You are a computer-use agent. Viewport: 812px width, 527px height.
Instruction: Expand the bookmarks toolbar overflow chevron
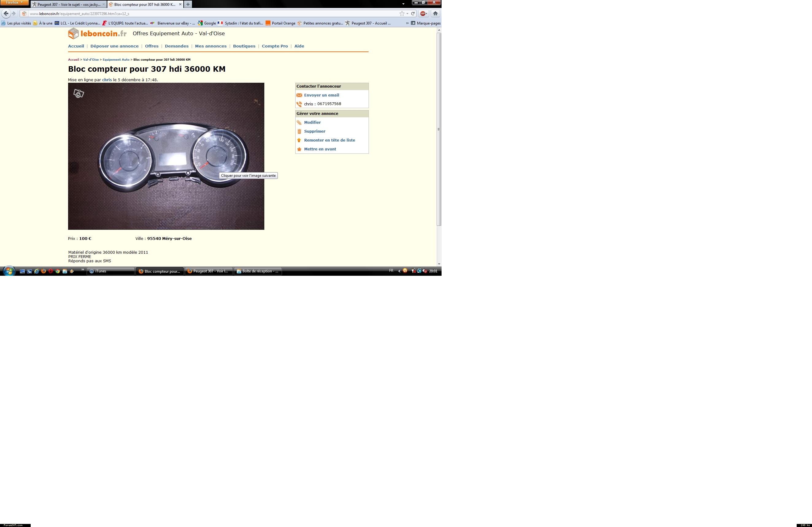[407, 23]
